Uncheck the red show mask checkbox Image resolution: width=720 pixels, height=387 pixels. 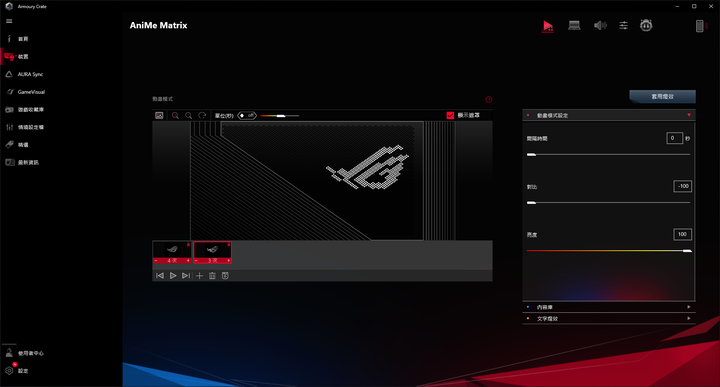(x=450, y=115)
